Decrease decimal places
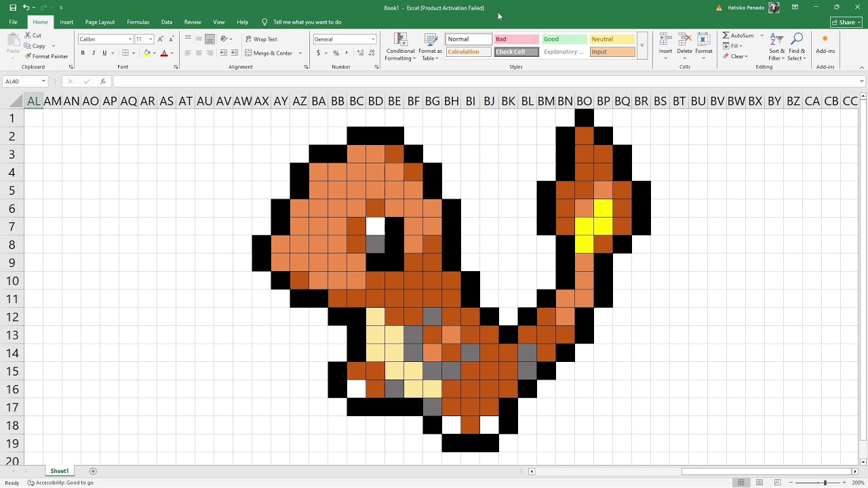 click(370, 53)
